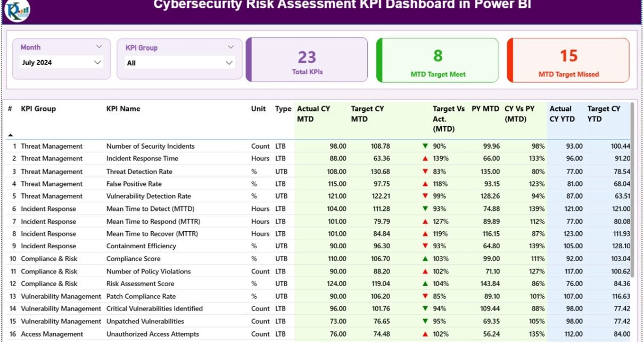Select the Total KPIs card

point(307,60)
